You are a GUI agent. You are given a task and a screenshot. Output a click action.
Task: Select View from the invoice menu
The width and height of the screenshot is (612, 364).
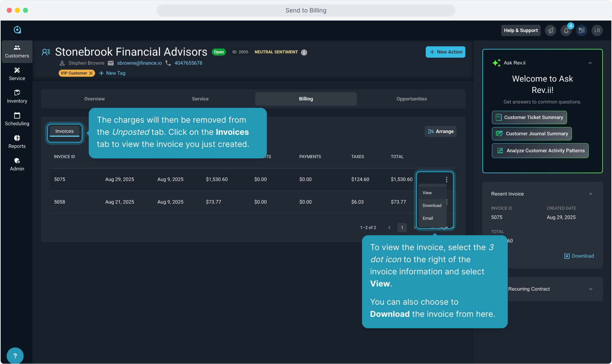[427, 193]
